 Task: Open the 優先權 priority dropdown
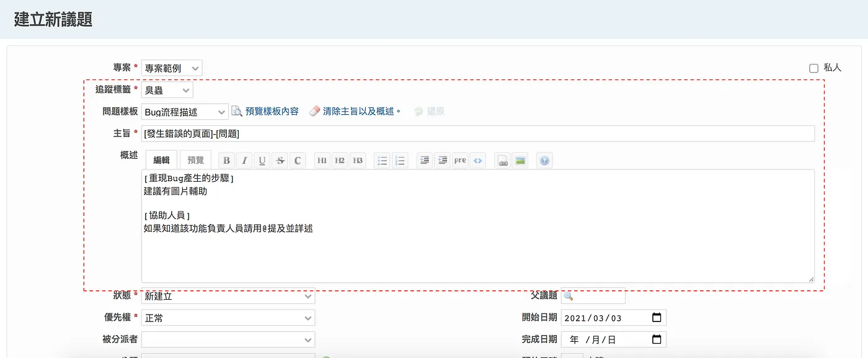(228, 318)
